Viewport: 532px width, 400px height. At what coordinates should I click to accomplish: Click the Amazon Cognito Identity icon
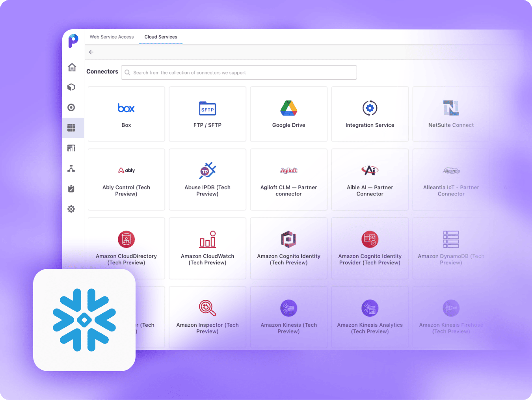click(289, 239)
